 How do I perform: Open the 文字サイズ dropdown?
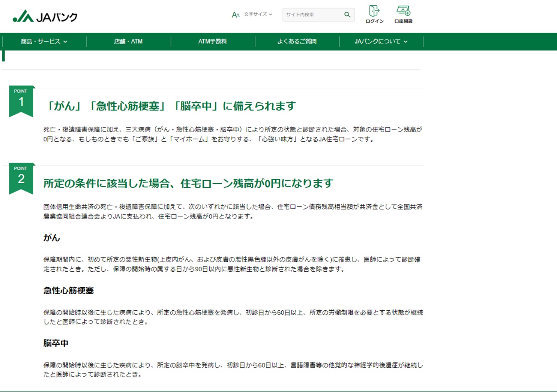point(258,14)
